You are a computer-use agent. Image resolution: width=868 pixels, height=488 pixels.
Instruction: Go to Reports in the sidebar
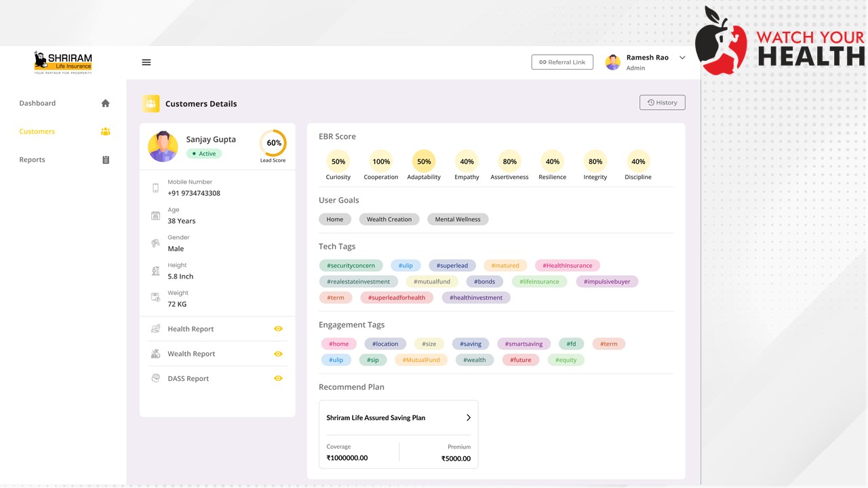[x=32, y=160]
